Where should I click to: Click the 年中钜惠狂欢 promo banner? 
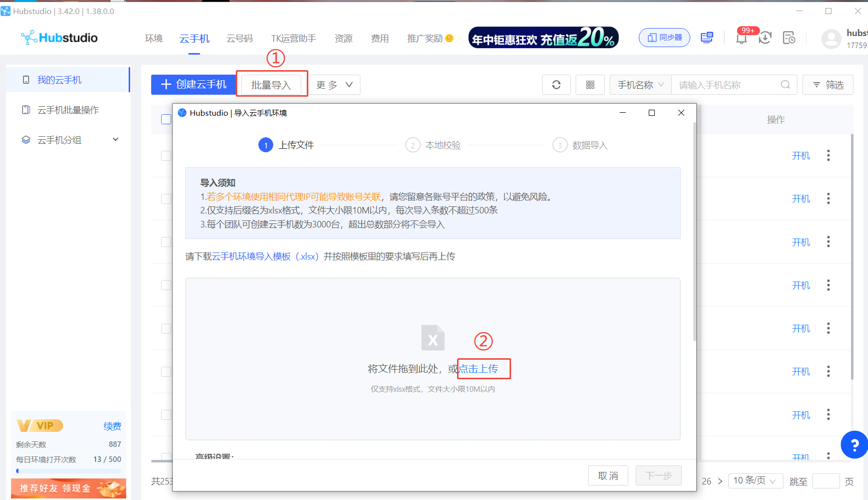[544, 38]
